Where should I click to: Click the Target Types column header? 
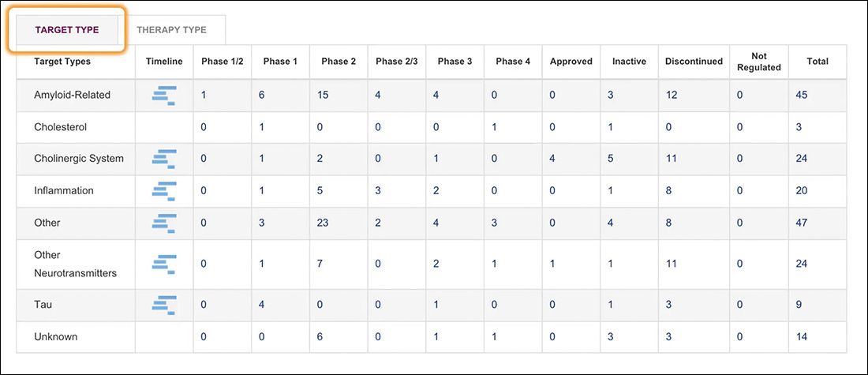coord(62,62)
